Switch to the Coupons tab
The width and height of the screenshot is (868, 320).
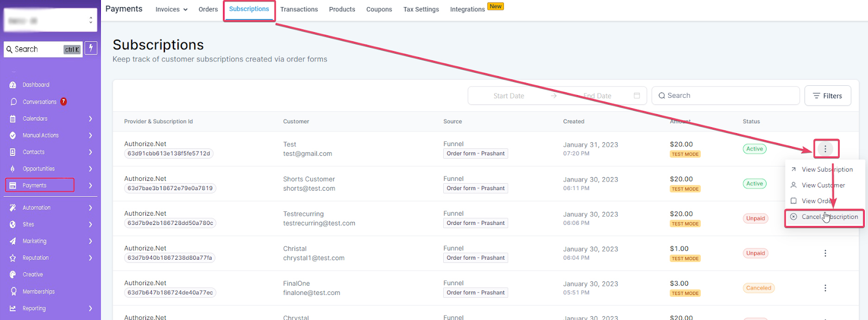pyautogui.click(x=379, y=9)
